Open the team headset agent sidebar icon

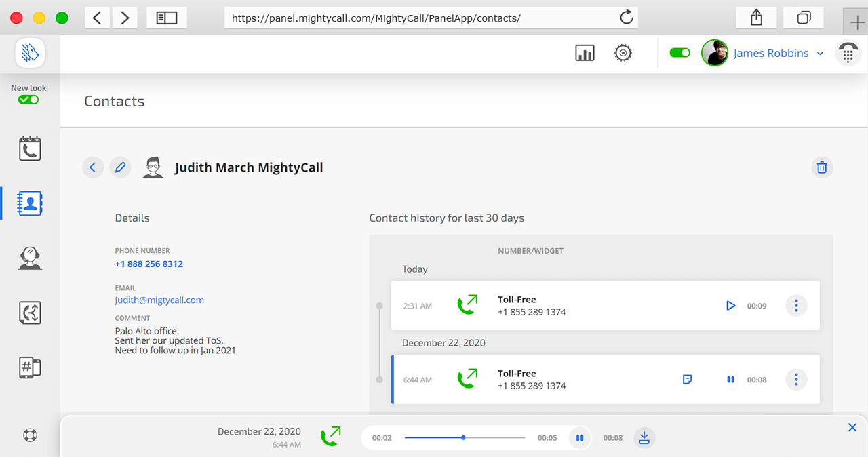coord(30,258)
